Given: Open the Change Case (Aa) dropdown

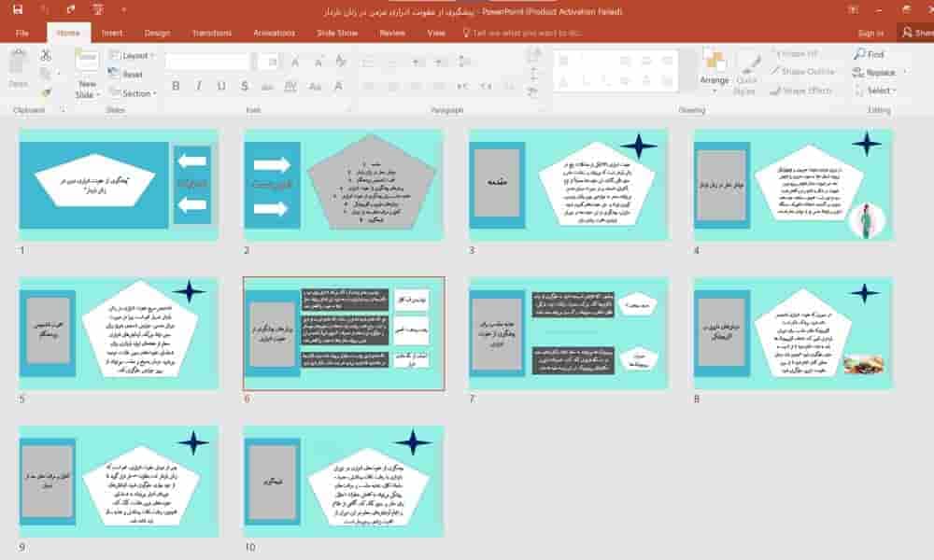Looking at the screenshot, I should pyautogui.click(x=316, y=86).
